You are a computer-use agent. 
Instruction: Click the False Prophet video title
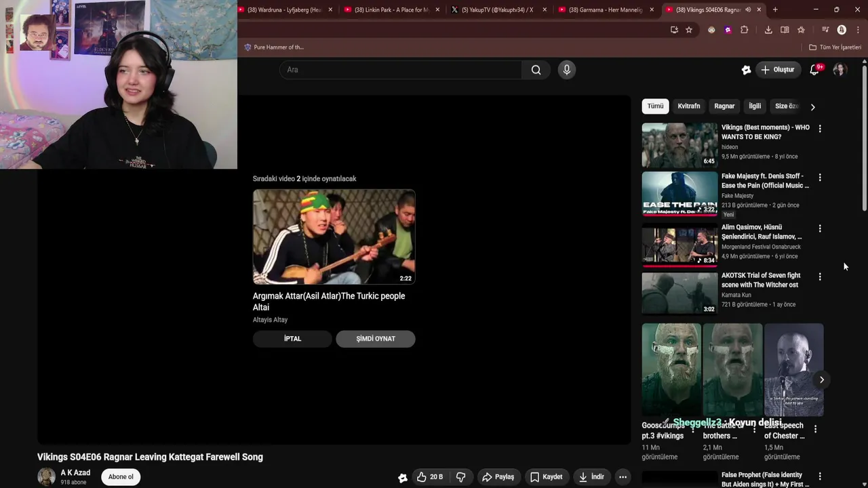pos(765,480)
